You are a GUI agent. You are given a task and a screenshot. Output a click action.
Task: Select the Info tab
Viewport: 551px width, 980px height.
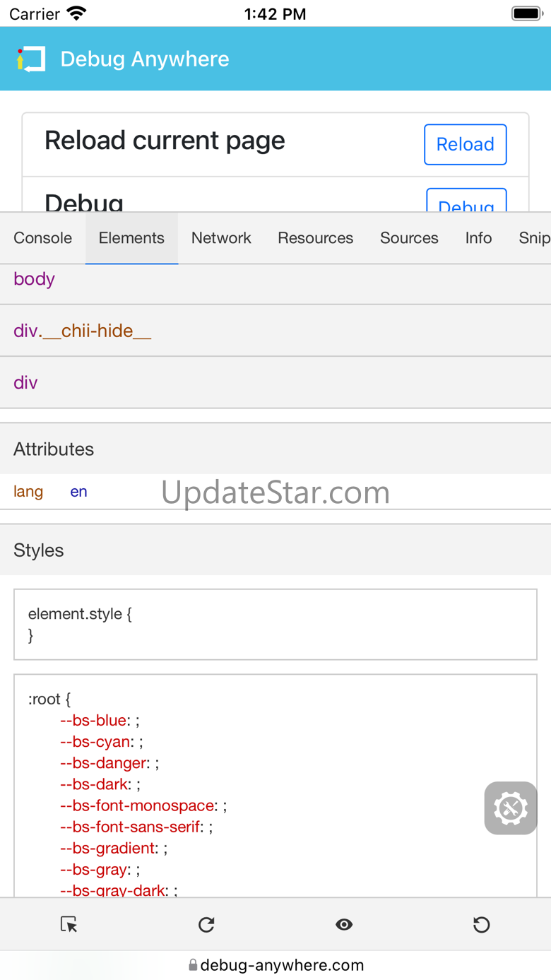[478, 238]
